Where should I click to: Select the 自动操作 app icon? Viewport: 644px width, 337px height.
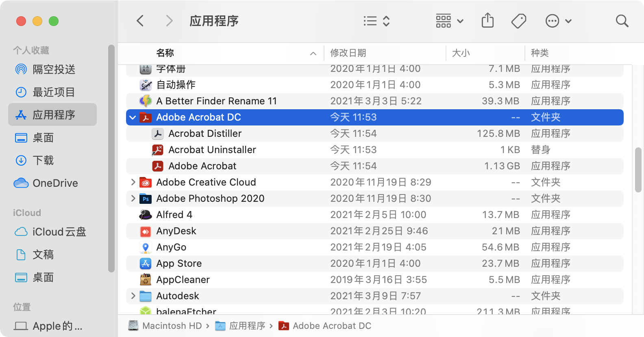146,85
